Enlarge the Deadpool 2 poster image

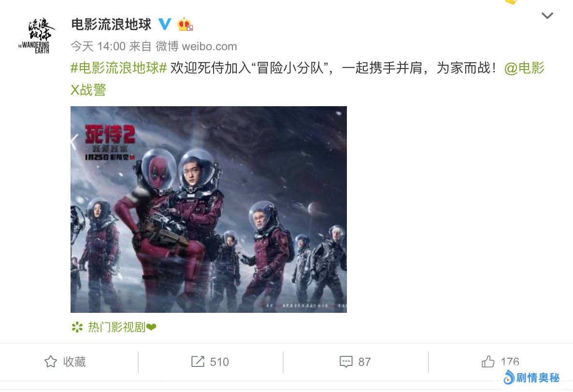[x=209, y=210]
